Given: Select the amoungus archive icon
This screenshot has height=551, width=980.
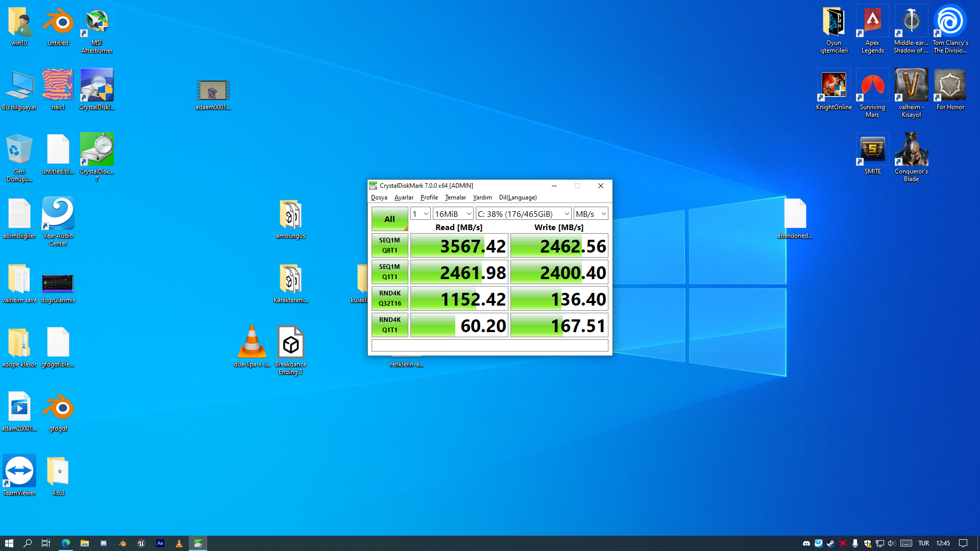Looking at the screenshot, I should click(291, 219).
